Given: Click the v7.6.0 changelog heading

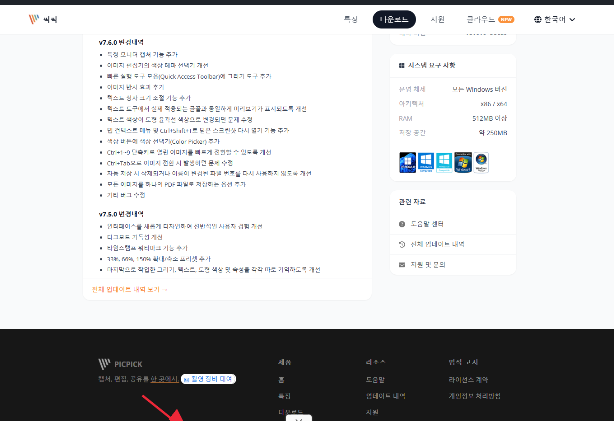Looking at the screenshot, I should pos(121,42).
